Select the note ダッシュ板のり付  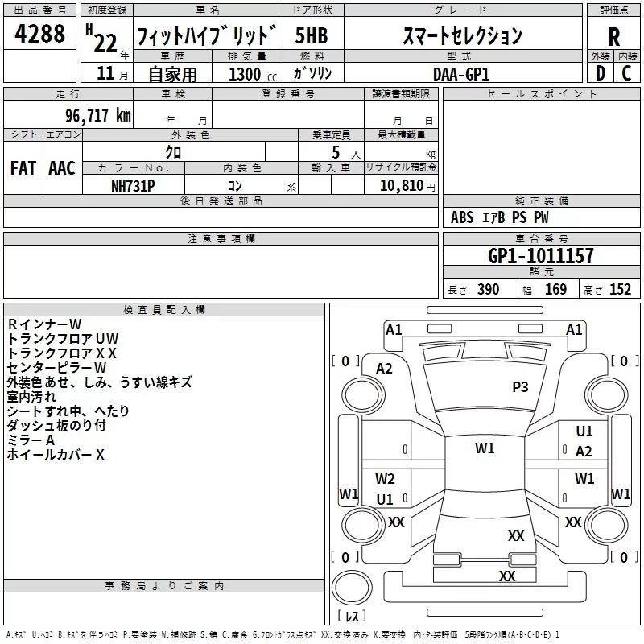[x=56, y=426]
